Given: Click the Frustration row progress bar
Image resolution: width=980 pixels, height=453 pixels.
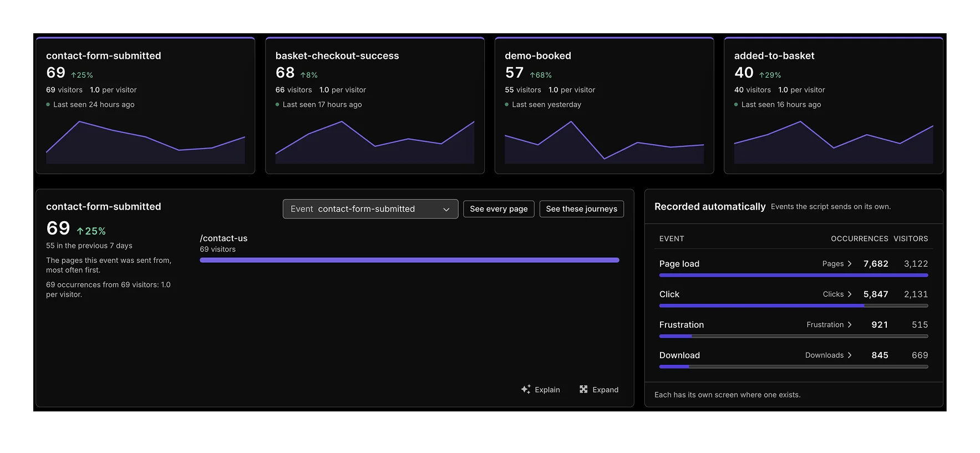Looking at the screenshot, I should pyautogui.click(x=794, y=336).
